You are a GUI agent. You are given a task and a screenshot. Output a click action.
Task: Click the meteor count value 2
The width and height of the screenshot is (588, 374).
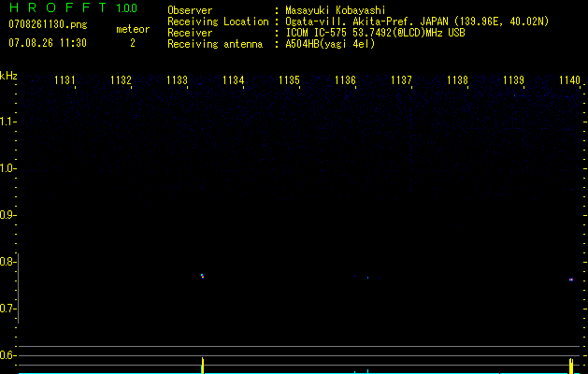[133, 43]
